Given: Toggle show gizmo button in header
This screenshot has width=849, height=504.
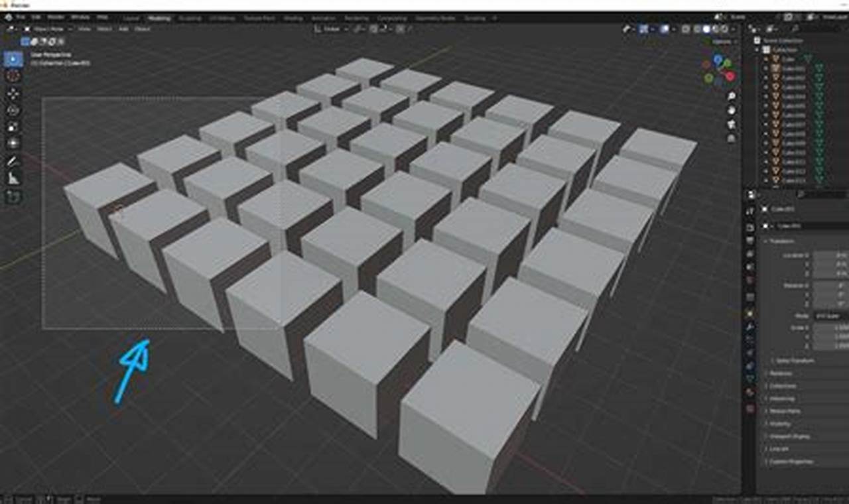Looking at the screenshot, I should point(643,29).
